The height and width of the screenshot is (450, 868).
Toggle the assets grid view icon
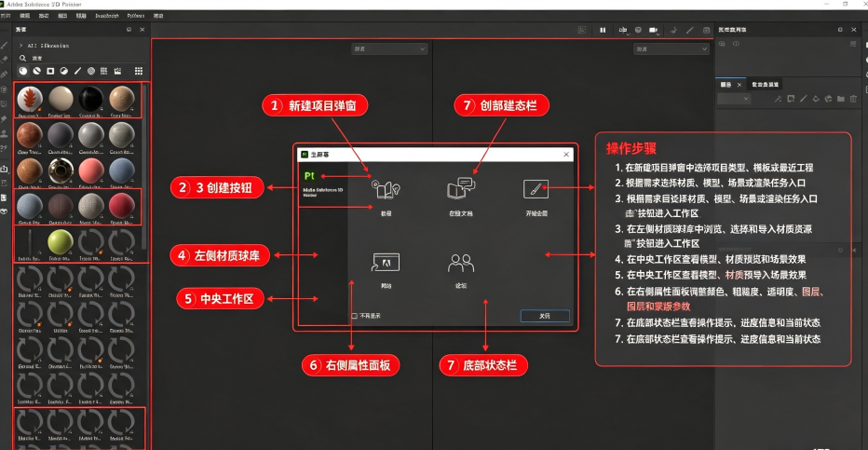tap(139, 71)
